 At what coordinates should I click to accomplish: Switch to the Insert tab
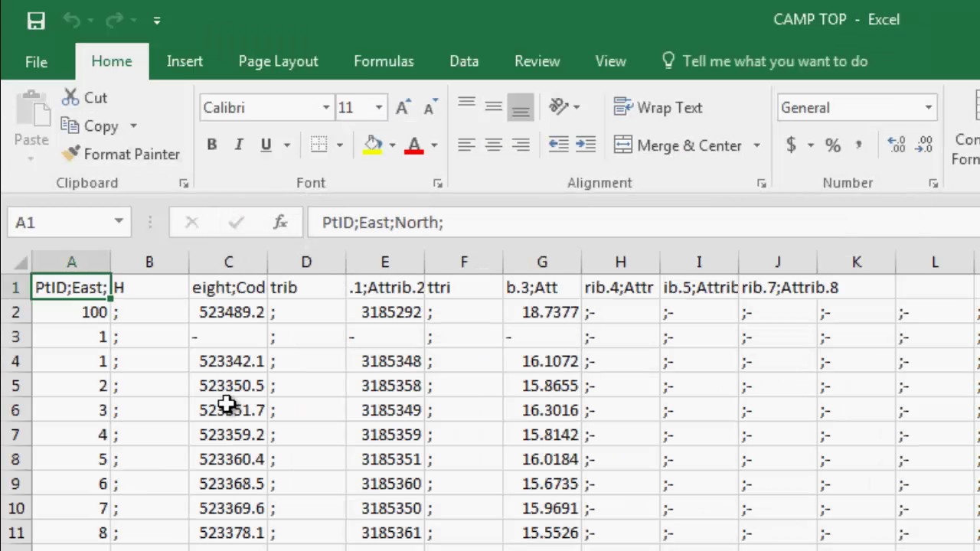[x=185, y=61]
